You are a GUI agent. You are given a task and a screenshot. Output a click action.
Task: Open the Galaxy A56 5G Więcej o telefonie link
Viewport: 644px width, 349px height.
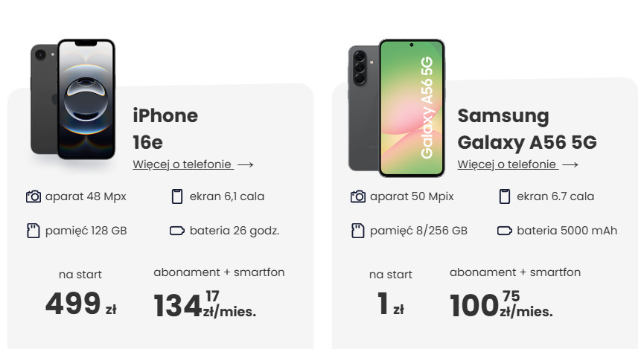507,164
